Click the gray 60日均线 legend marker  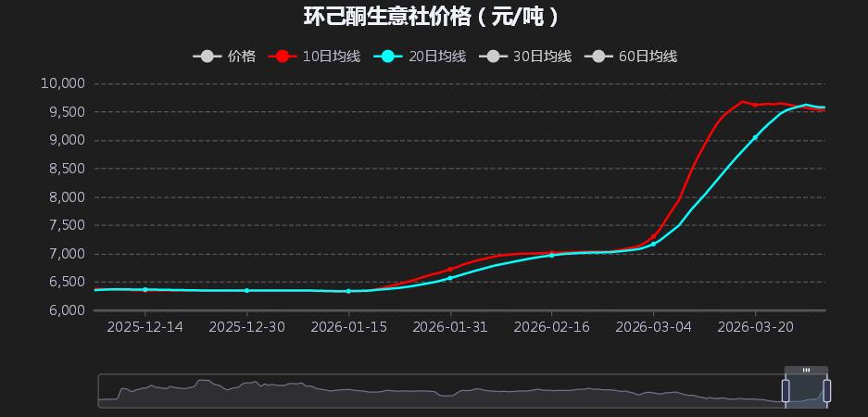599,57
